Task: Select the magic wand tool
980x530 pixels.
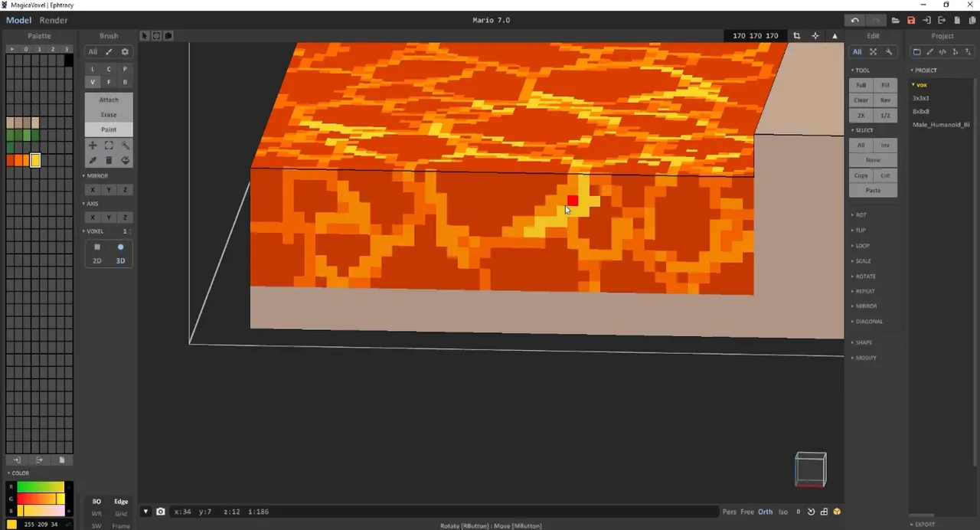Action: click(125, 146)
